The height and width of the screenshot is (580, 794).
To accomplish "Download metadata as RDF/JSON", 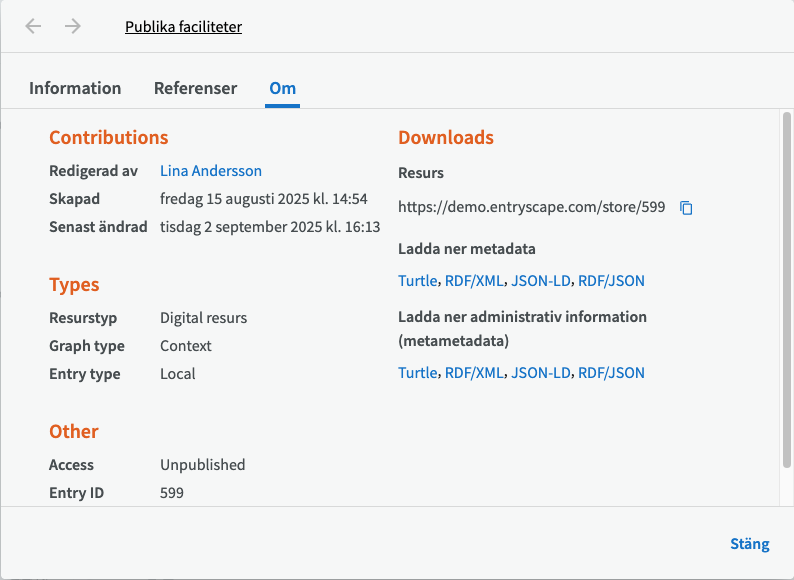I will pyautogui.click(x=611, y=281).
